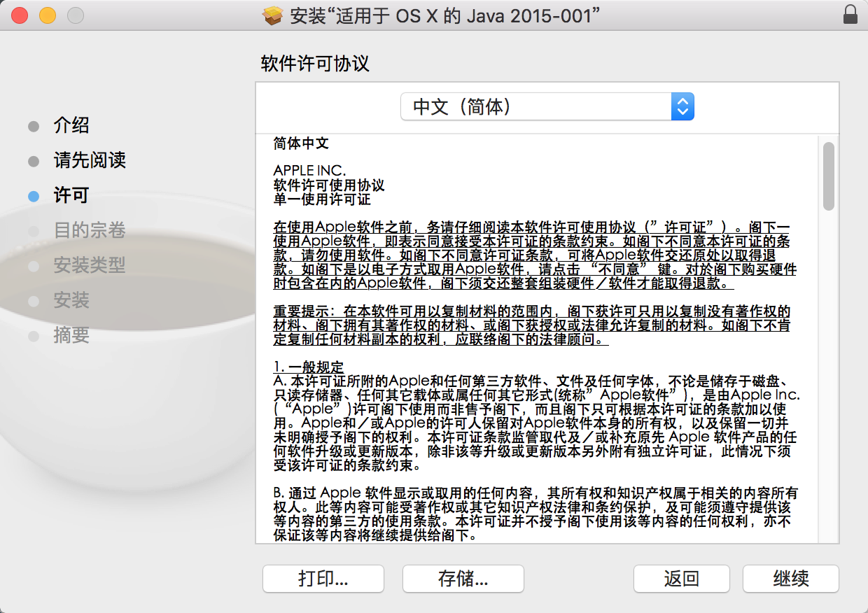Image resolution: width=868 pixels, height=613 pixels.
Task: Click the window title 安装 Java 2015-001
Action: [445, 15]
